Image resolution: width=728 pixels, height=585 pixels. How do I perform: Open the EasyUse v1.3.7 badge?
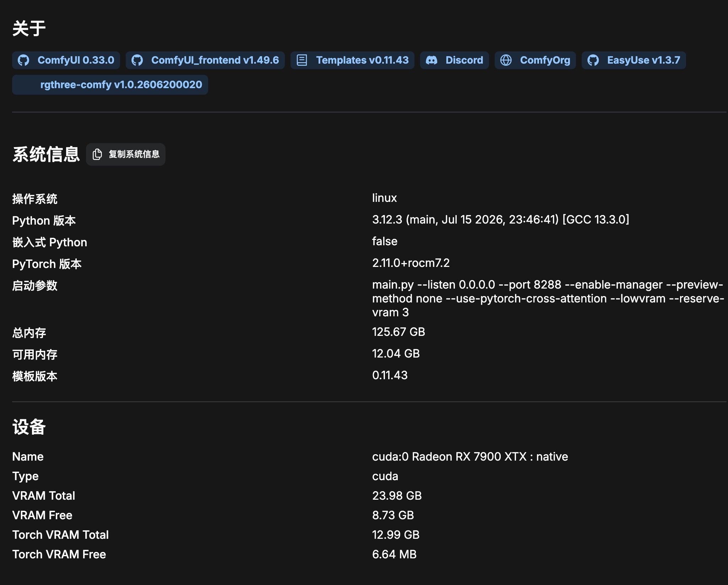(634, 60)
